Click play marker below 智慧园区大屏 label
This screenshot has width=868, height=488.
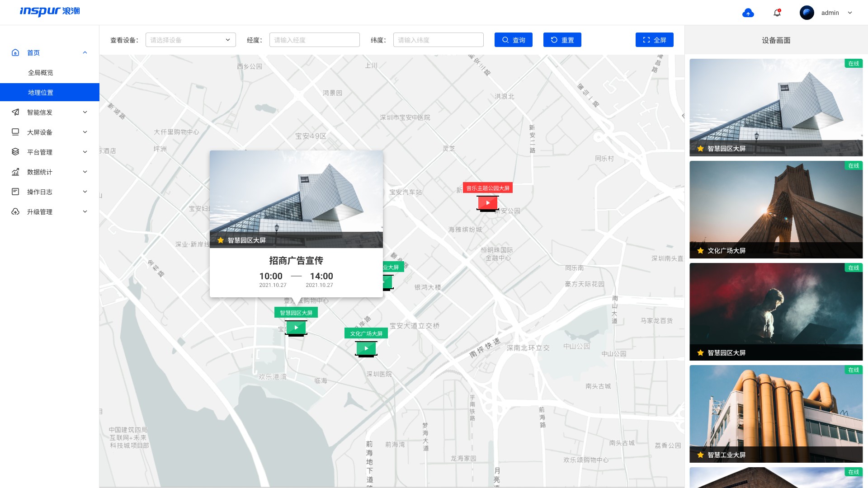[x=296, y=328]
